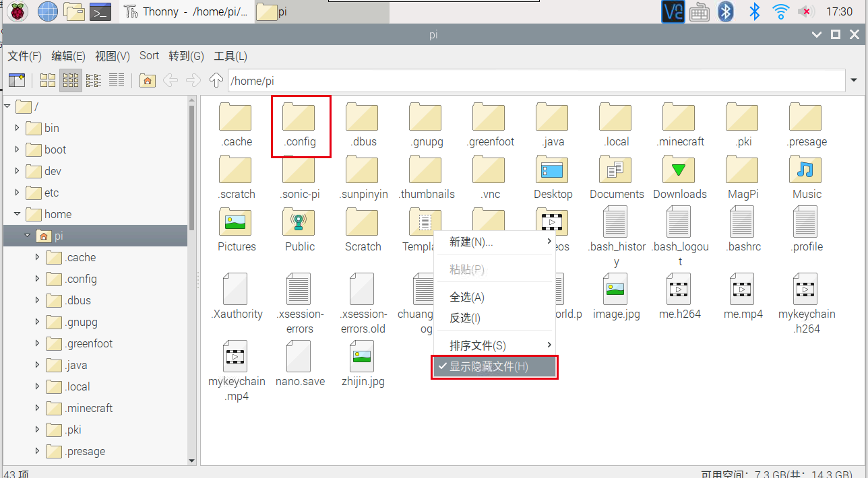
Task: Select the zhijin.jpg image file
Action: (362, 357)
